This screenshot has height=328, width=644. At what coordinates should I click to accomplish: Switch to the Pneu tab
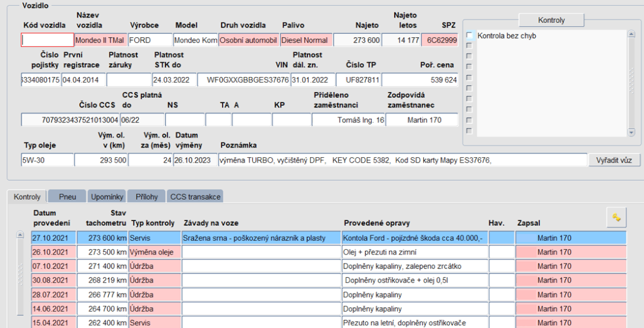pos(67,196)
